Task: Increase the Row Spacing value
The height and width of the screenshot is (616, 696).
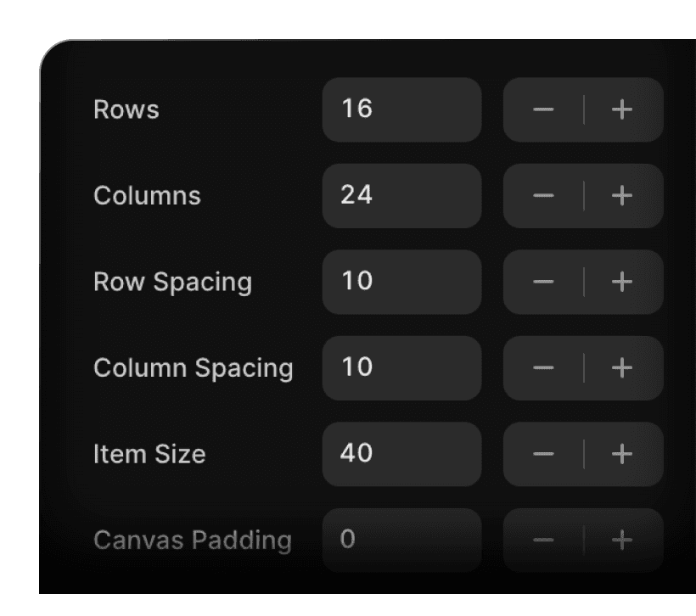Action: coord(621,282)
